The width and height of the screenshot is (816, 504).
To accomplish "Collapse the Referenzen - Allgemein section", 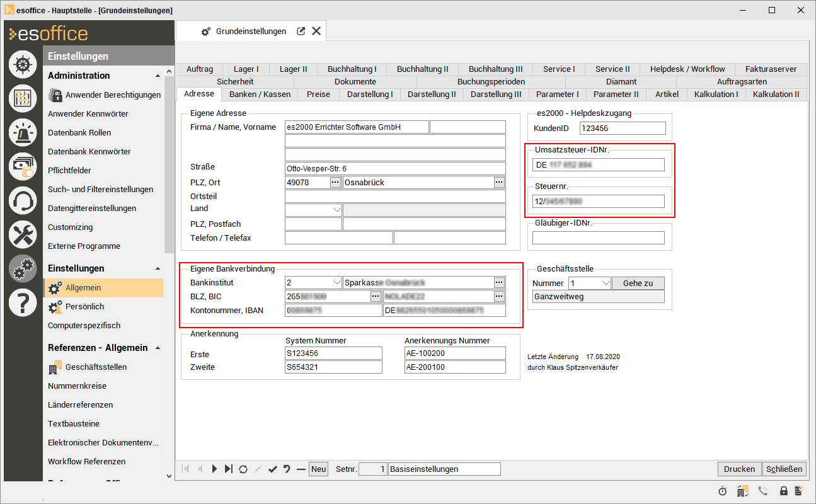I will 158,348.
